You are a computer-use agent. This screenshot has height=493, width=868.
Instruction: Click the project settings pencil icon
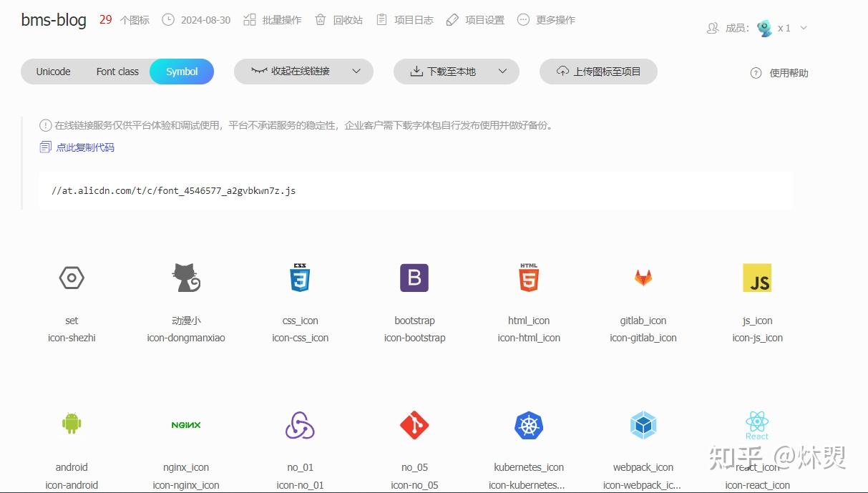(x=452, y=19)
